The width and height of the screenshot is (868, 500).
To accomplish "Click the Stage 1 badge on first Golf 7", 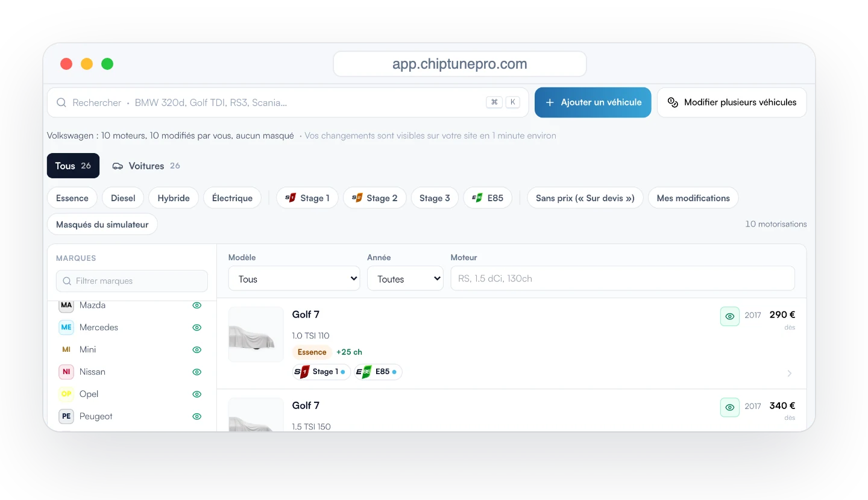I will coord(321,372).
